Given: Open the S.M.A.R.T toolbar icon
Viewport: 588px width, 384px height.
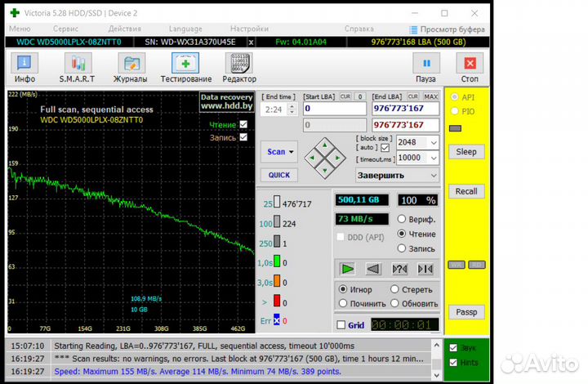Looking at the screenshot, I should pyautogui.click(x=78, y=63).
